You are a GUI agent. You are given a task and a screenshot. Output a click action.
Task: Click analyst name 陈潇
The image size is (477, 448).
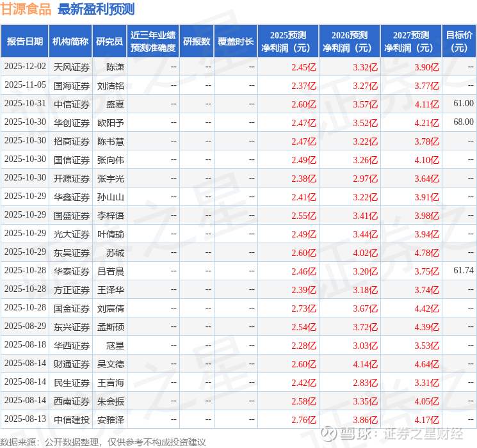(x=115, y=67)
